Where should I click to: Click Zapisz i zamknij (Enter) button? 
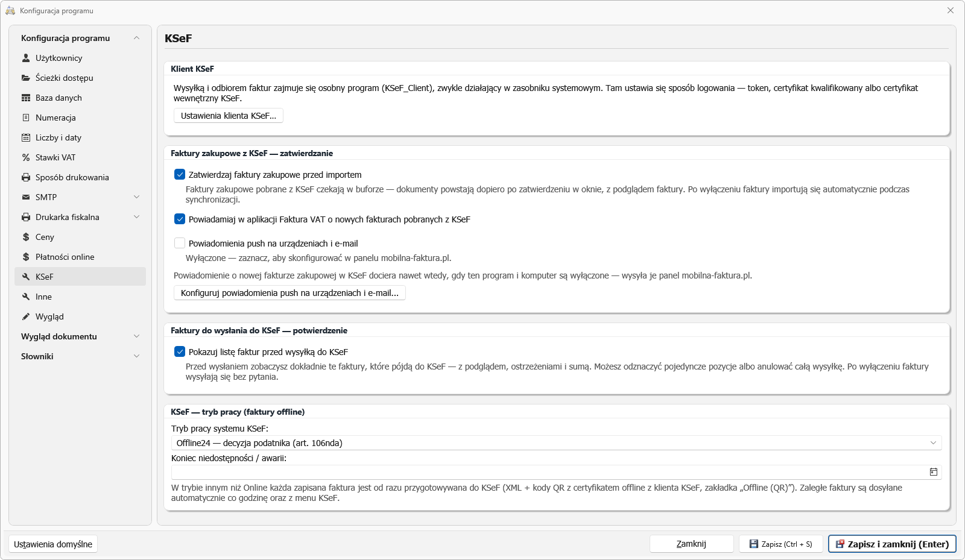tap(892, 544)
